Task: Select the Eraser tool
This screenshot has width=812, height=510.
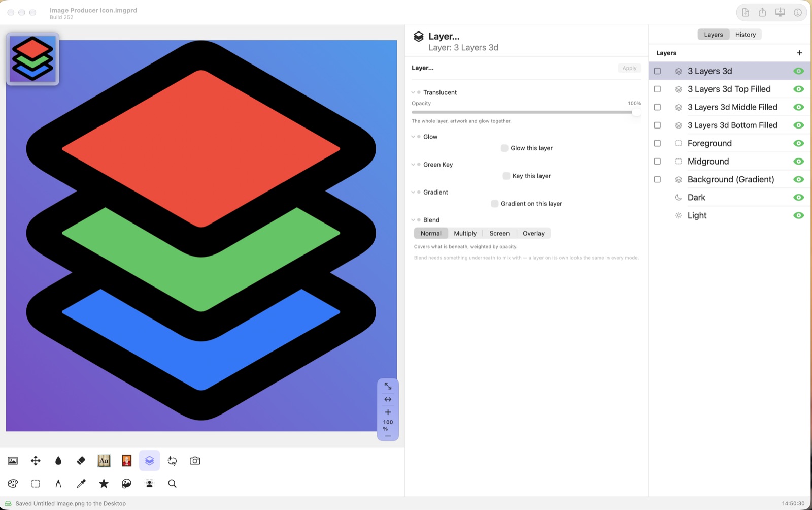Action: (x=81, y=461)
